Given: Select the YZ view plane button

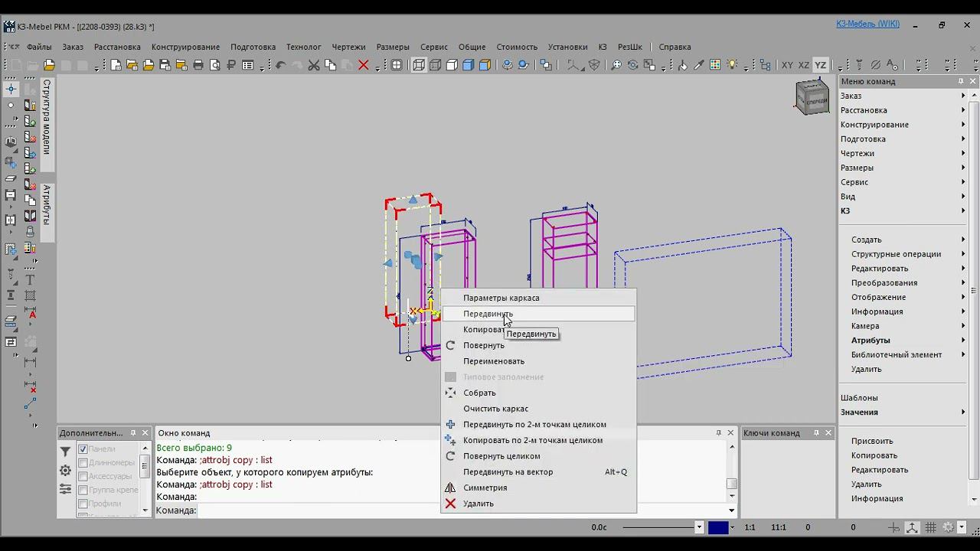Looking at the screenshot, I should point(820,65).
